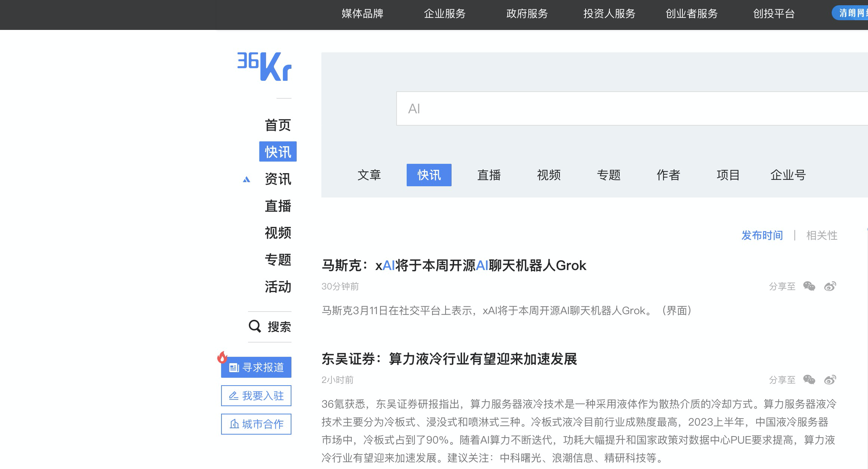Screen dimensions: 868x469
Task: Open 媒体品牌 top menu
Action: 362,14
